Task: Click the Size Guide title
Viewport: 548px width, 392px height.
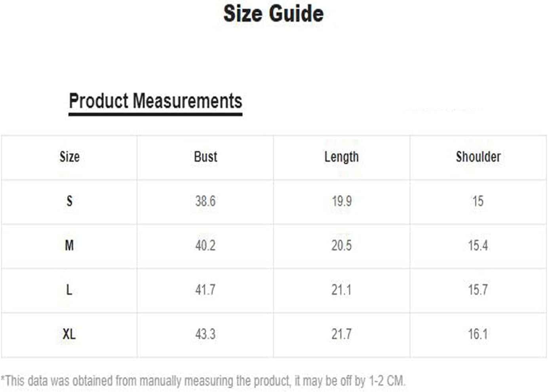Action: point(273,14)
